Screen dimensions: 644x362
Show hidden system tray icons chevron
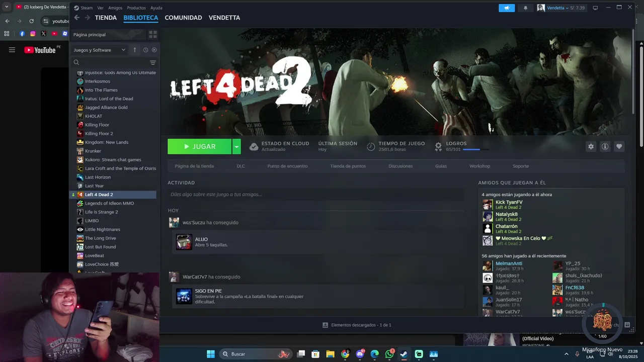[567, 354]
